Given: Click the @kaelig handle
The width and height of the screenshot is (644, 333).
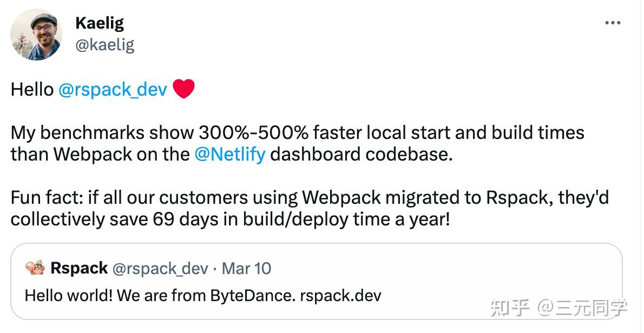Looking at the screenshot, I should click(106, 46).
